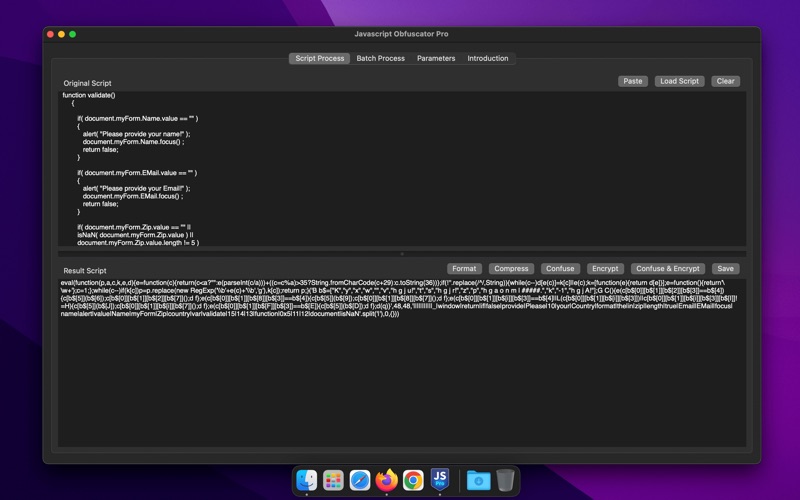Click the splitter handle between script panes
The width and height of the screenshot is (800, 500).
(402, 254)
